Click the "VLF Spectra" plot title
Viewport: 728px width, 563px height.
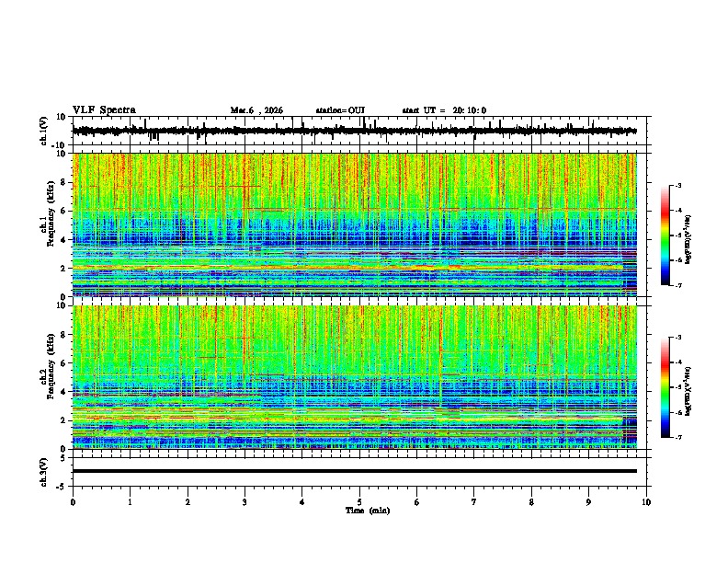[104, 110]
